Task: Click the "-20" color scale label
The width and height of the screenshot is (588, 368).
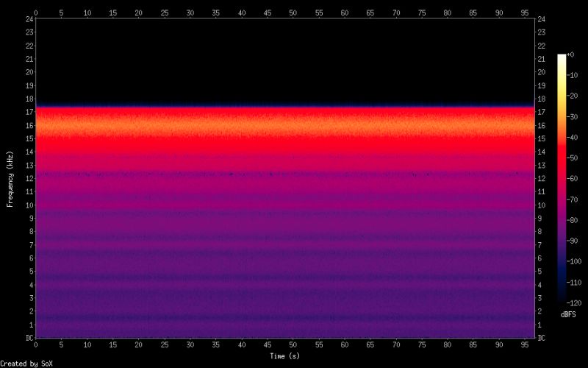Action: click(x=573, y=96)
